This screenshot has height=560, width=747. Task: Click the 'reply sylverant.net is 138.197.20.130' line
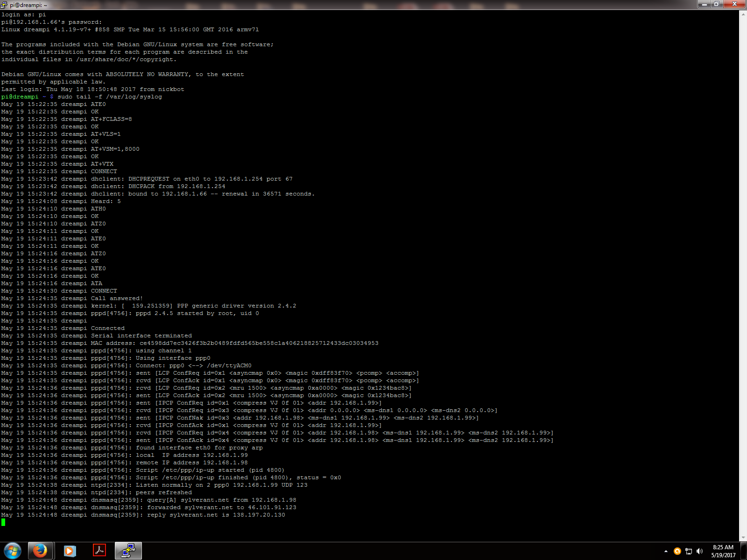(x=143, y=515)
